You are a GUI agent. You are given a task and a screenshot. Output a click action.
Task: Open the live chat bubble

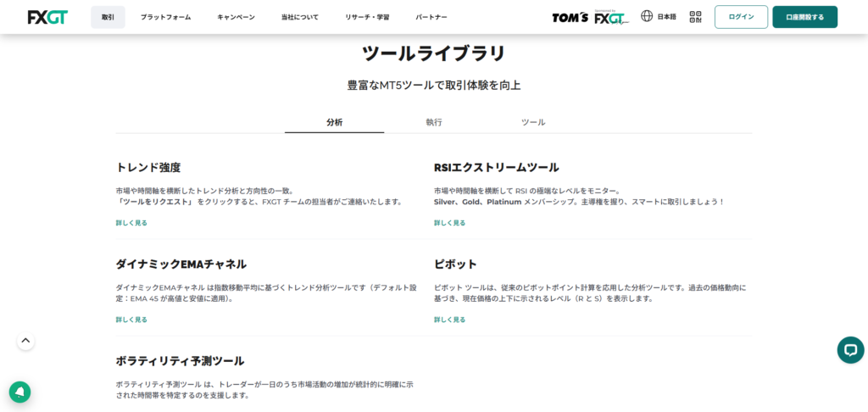pos(850,349)
